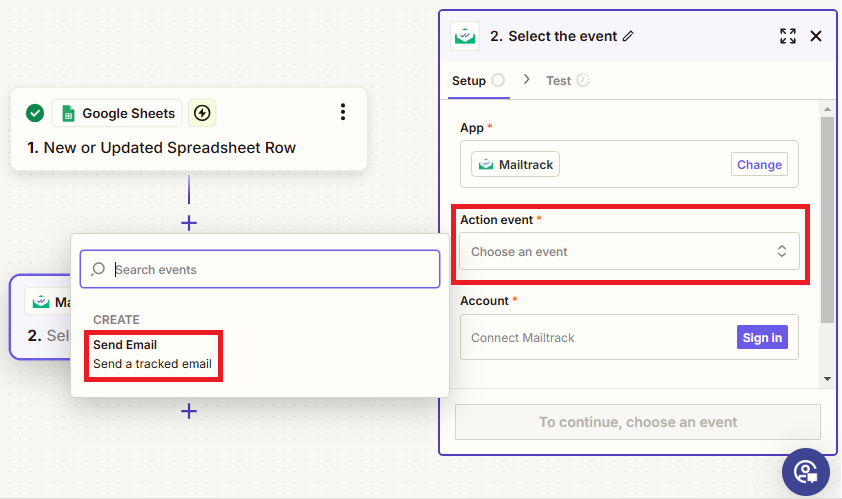Click the Google Sheets app badge
842x499 pixels.
(117, 113)
